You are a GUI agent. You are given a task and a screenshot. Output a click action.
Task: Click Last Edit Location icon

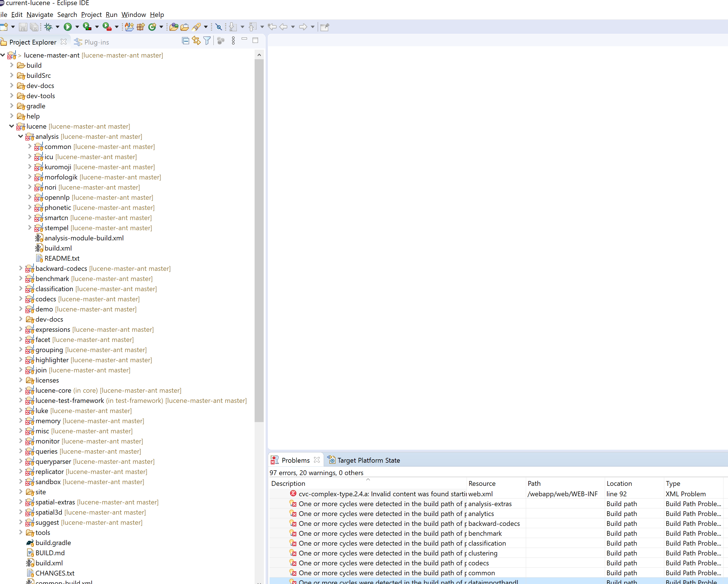tap(272, 27)
